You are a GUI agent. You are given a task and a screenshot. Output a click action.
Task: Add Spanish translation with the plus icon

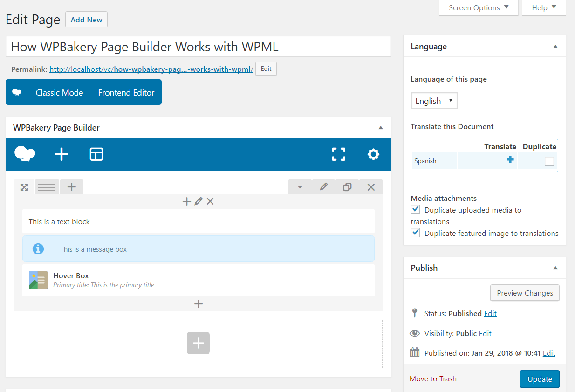coord(510,160)
